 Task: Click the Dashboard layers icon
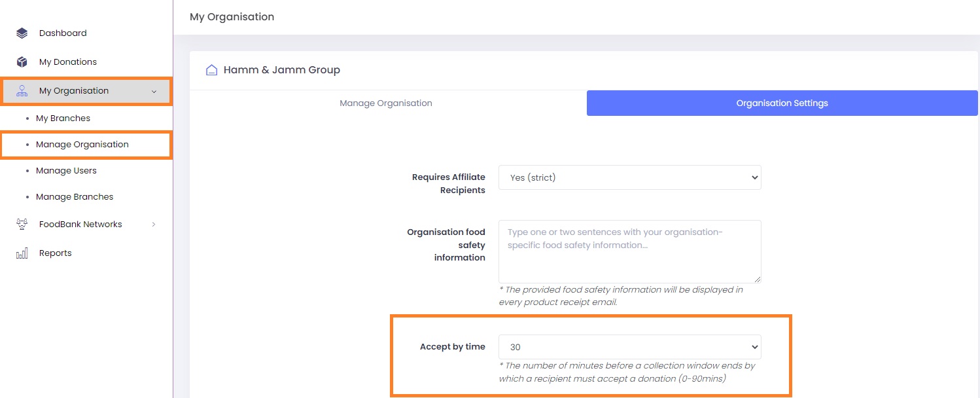[x=22, y=33]
